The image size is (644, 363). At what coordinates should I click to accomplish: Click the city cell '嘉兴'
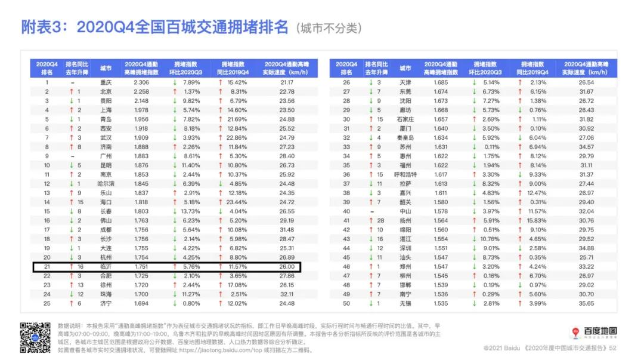point(405,193)
